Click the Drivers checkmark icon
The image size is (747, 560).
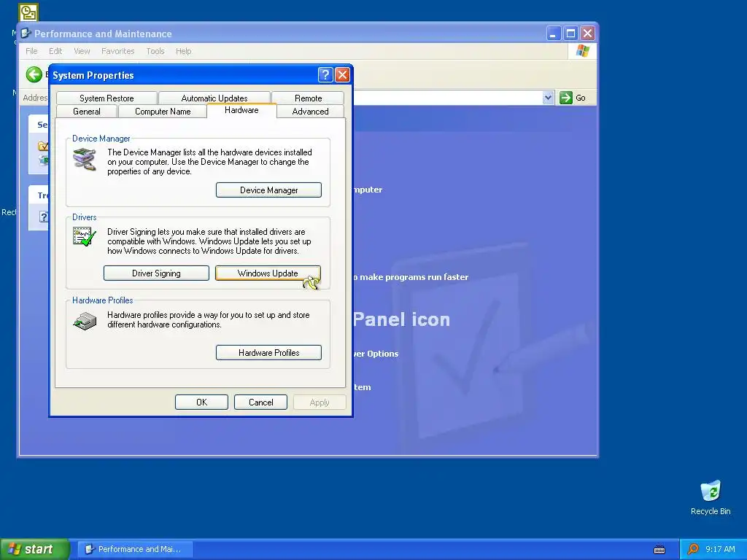[85, 236]
